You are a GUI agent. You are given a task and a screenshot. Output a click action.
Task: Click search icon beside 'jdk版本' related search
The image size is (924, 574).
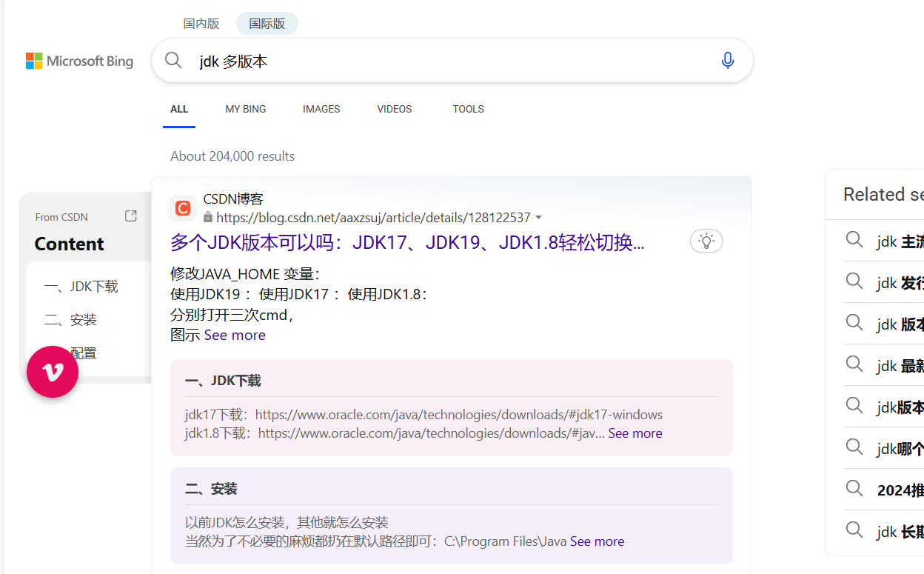point(854,406)
